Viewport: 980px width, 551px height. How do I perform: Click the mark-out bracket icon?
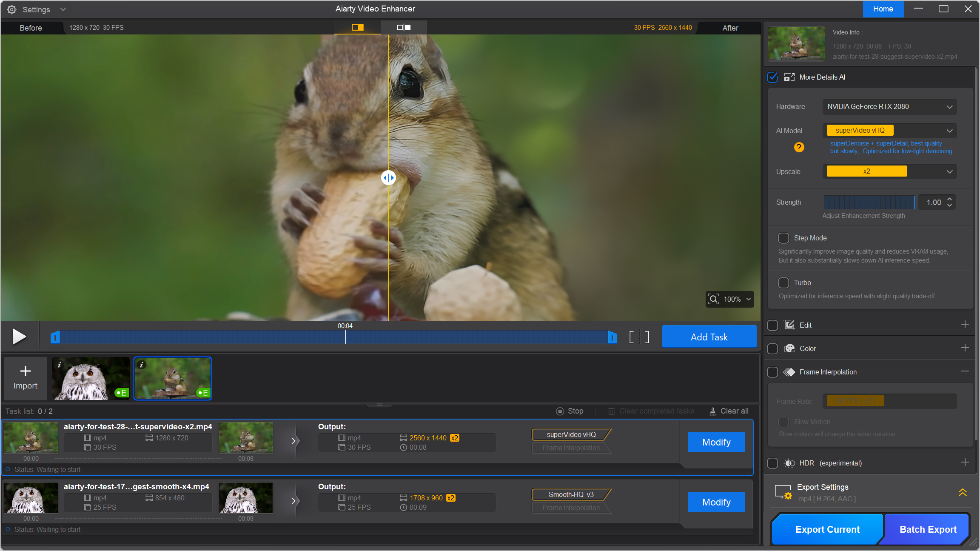coord(647,337)
